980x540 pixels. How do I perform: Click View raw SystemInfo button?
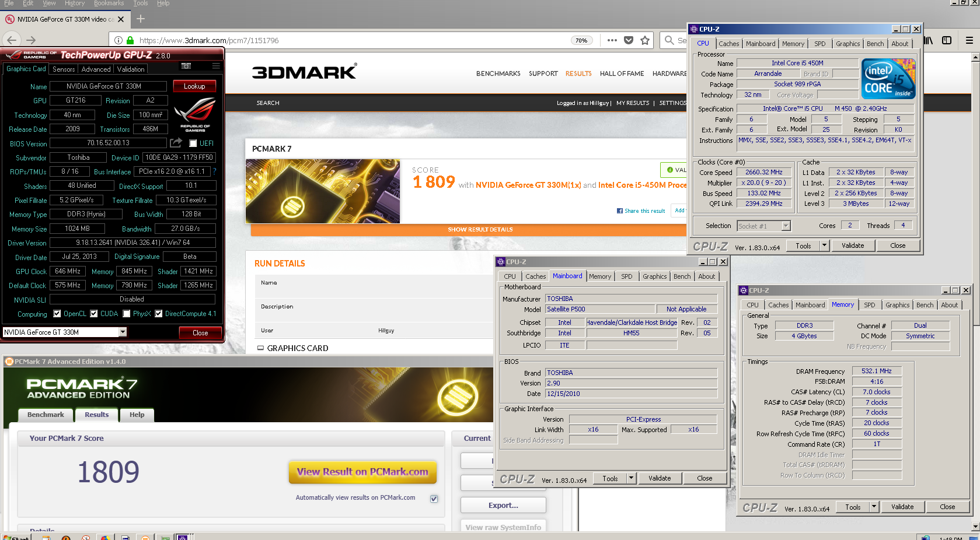click(x=503, y=527)
